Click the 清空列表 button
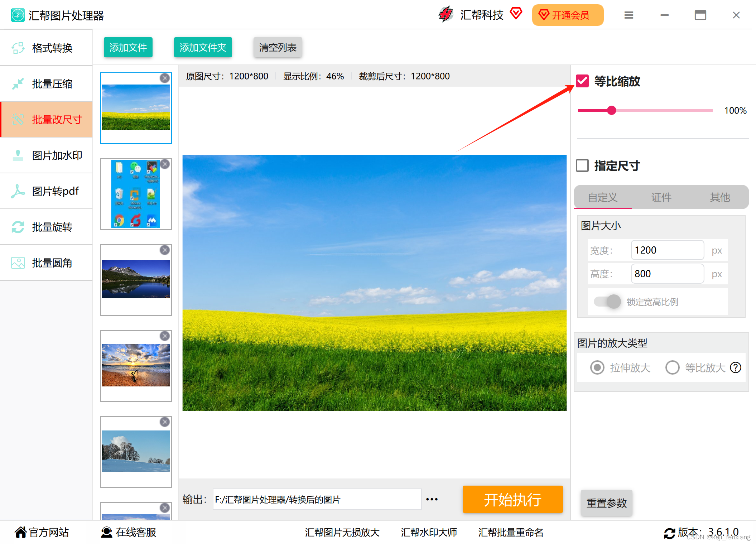756x544 pixels. tap(278, 47)
